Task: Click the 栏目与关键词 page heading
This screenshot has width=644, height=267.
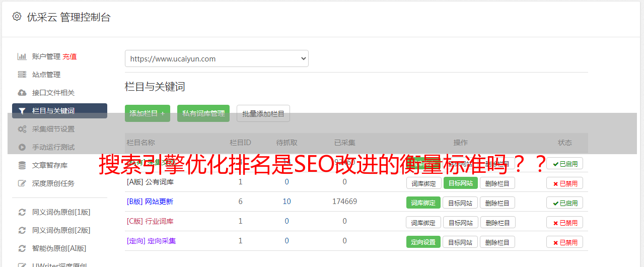Action: [x=155, y=87]
